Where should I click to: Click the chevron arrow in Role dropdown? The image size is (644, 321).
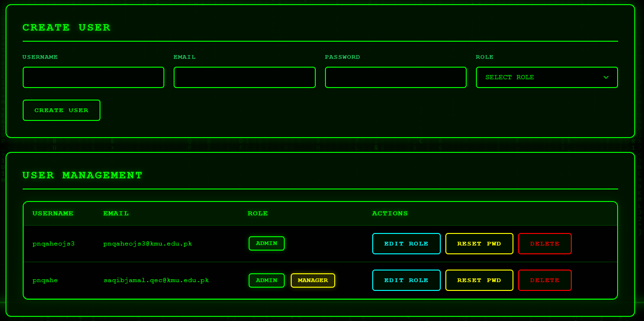(x=606, y=77)
